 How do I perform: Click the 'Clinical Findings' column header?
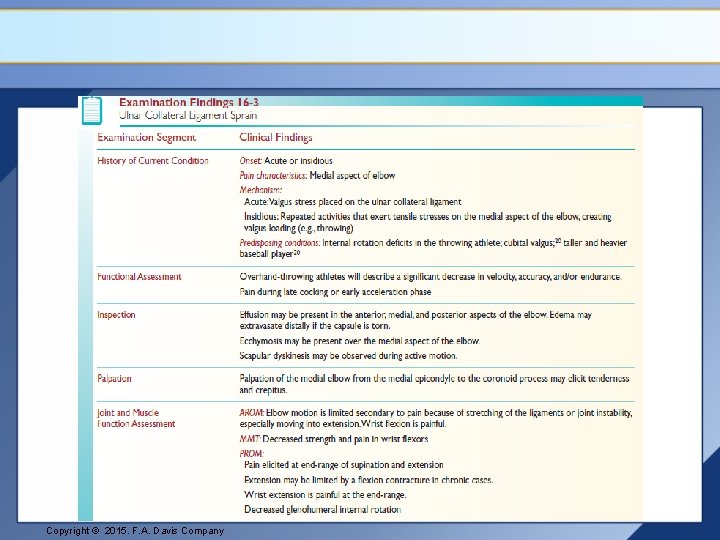[x=276, y=137]
